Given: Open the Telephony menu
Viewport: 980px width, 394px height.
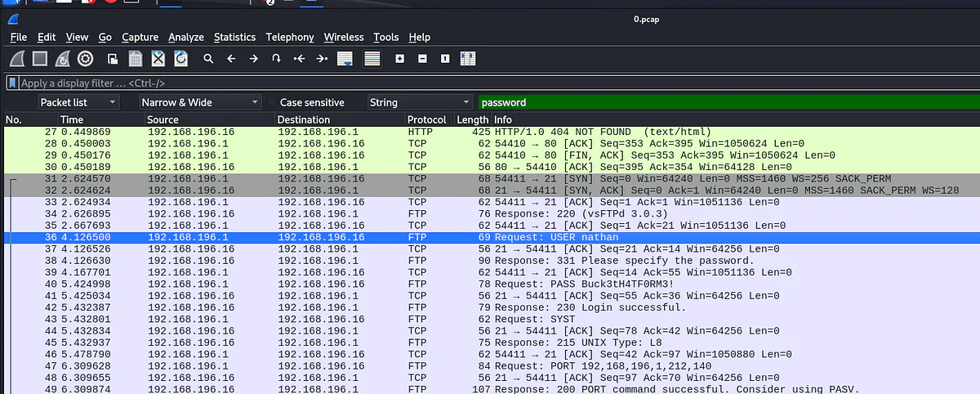Looking at the screenshot, I should pyautogui.click(x=289, y=38).
